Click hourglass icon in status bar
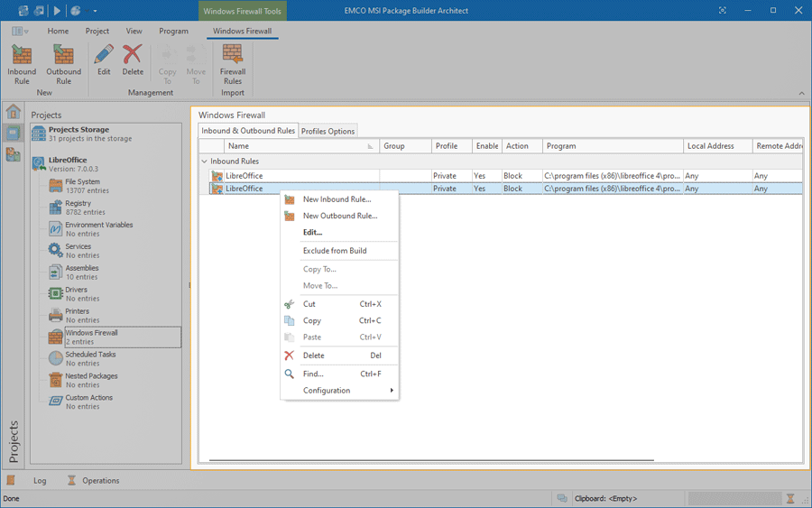Image resolution: width=812 pixels, height=508 pixels. pyautogui.click(x=790, y=499)
